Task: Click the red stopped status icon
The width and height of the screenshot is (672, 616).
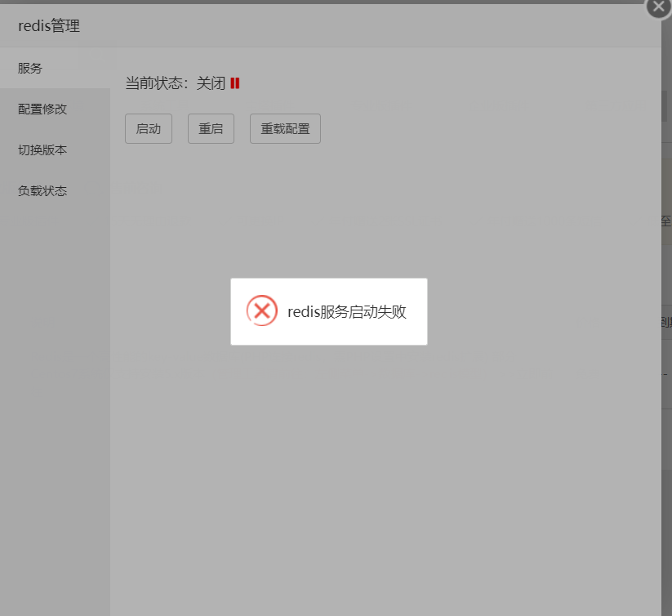Action: pos(235,83)
